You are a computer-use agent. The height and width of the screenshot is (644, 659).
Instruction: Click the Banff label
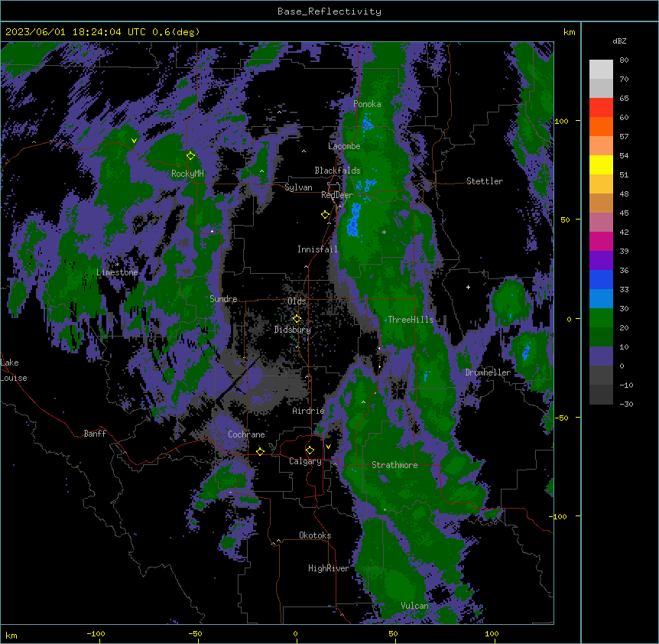coord(95,434)
